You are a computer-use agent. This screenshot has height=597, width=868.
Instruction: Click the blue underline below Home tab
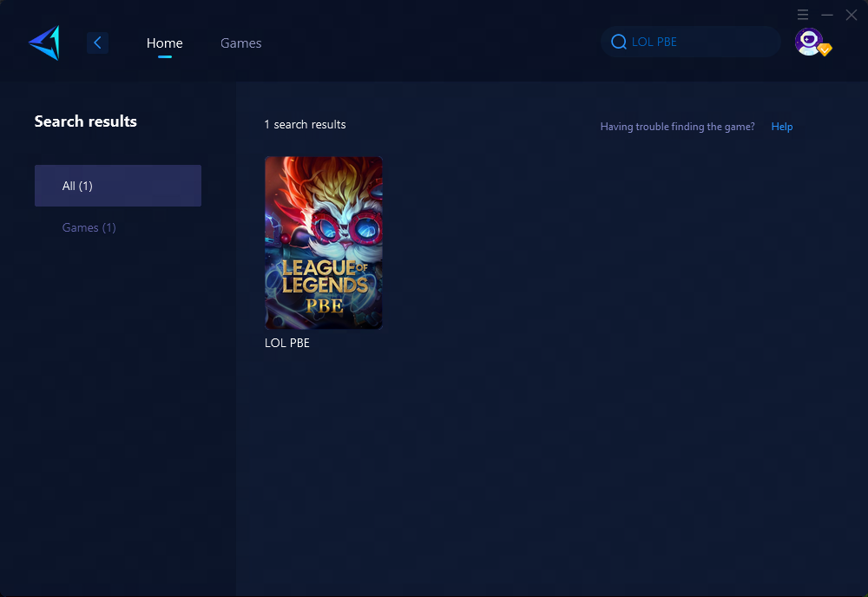pos(165,57)
